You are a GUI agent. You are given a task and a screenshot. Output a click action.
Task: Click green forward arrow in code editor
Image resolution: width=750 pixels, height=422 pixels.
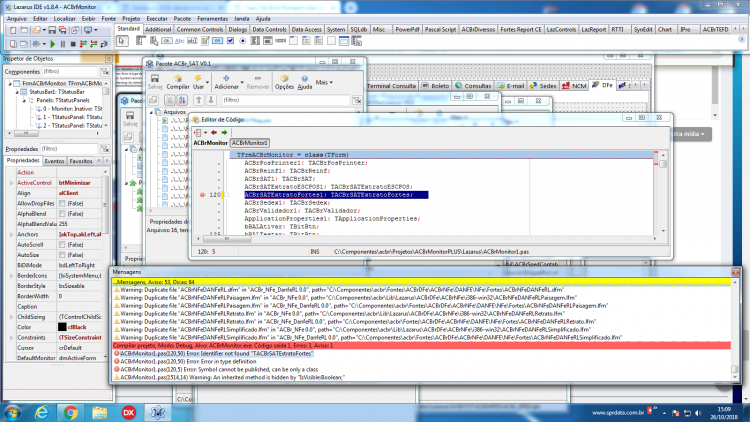point(224,133)
